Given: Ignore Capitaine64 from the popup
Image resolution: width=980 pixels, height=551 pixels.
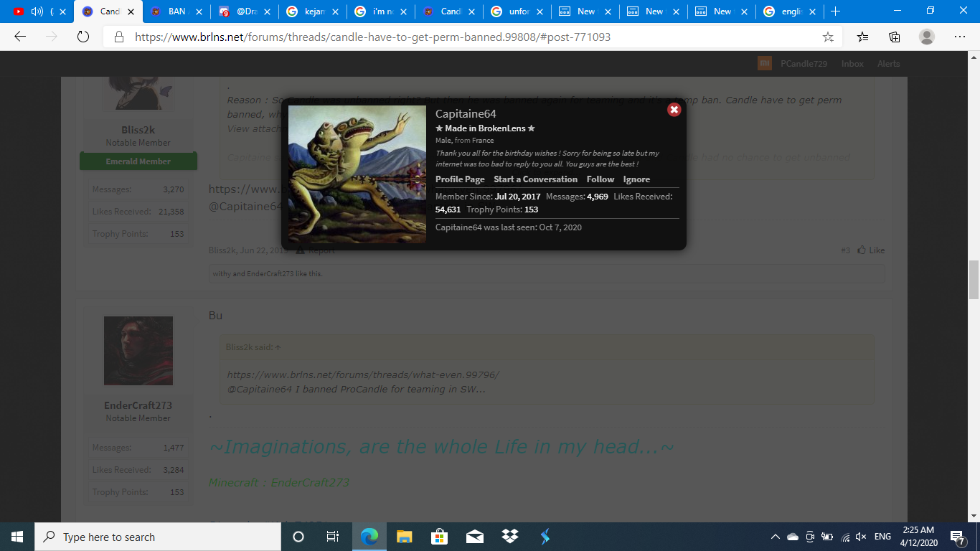Looking at the screenshot, I should pyautogui.click(x=636, y=179).
